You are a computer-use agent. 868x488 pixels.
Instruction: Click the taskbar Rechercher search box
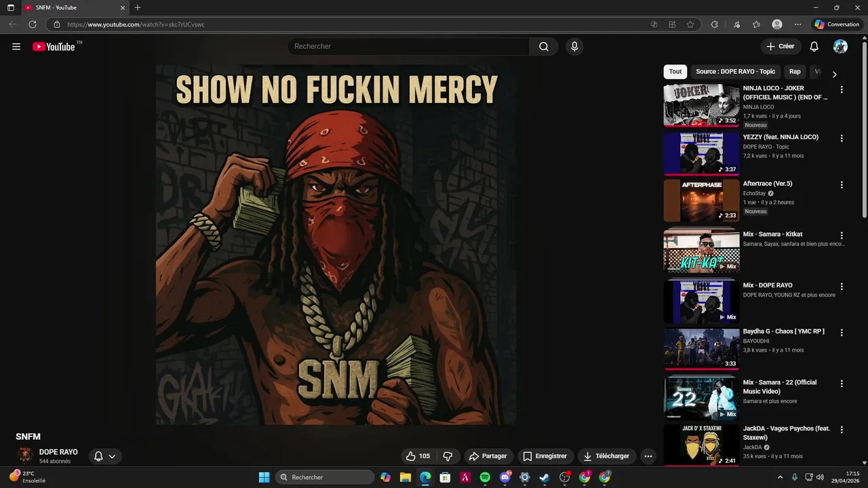click(x=325, y=477)
